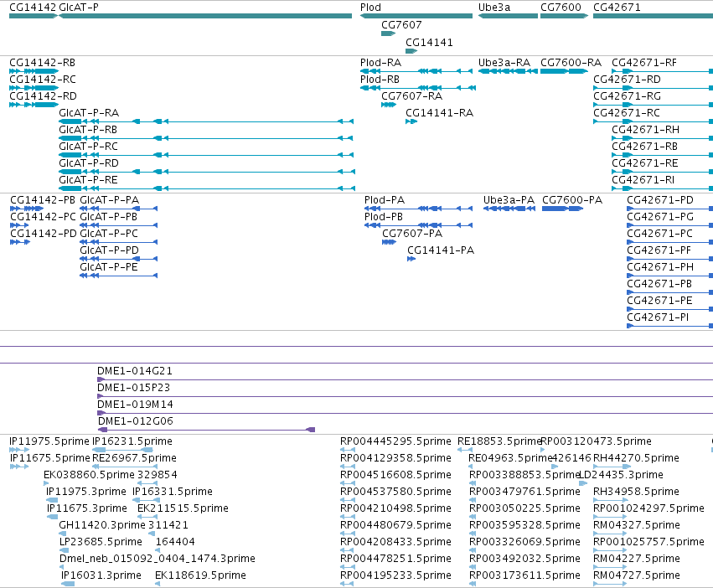Image resolution: width=713 pixels, height=588 pixels.
Task: Select the CG14142-RD transcript
Action: tap(34, 105)
